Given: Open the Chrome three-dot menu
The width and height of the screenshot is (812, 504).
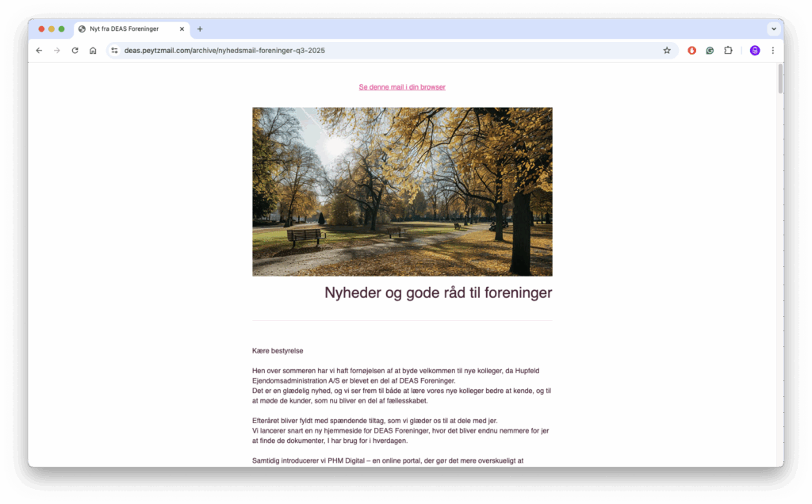Looking at the screenshot, I should tap(773, 51).
